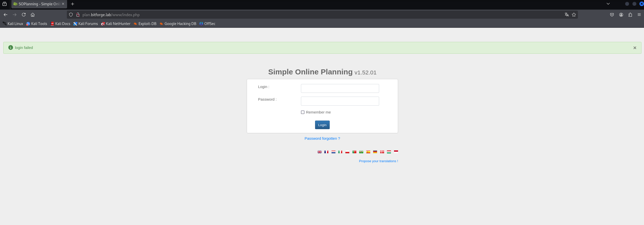Click the info icon in login failed alert

pos(11,47)
